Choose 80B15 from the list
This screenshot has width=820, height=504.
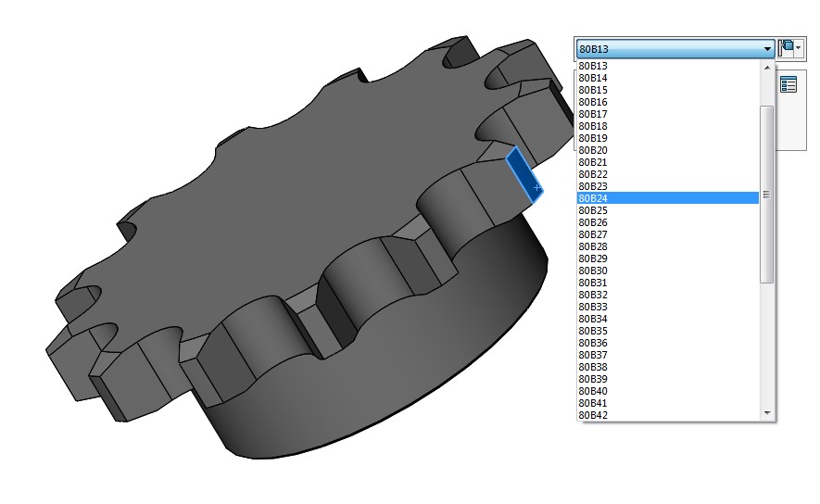[x=668, y=90]
